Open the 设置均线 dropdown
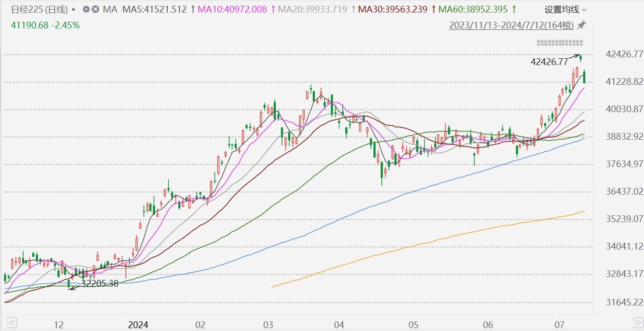Image resolution: width=644 pixels, height=331 pixels. click(566, 10)
